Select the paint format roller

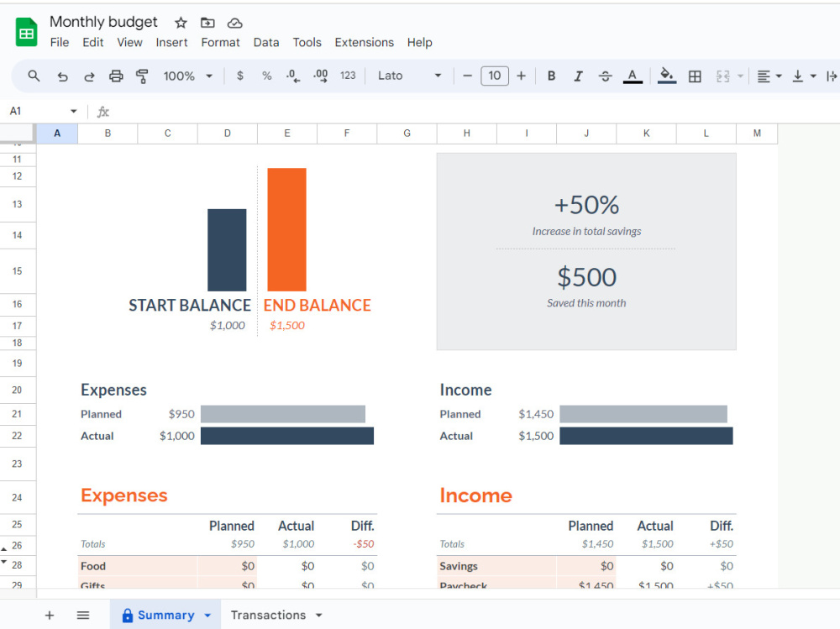click(142, 76)
